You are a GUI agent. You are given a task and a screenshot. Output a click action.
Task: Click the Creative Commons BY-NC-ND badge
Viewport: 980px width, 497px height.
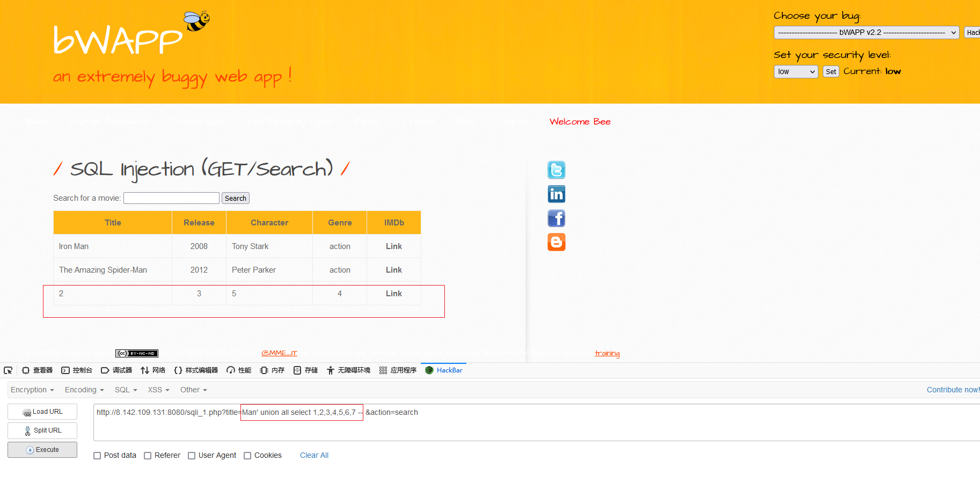[137, 353]
